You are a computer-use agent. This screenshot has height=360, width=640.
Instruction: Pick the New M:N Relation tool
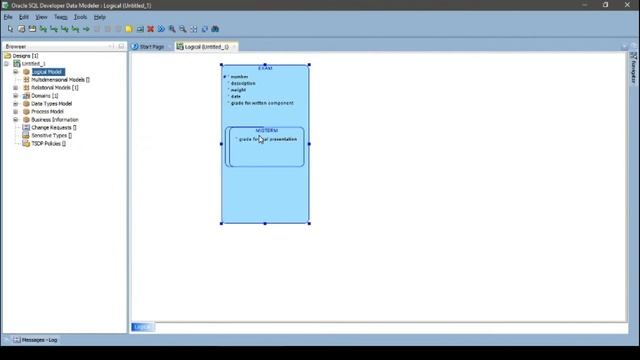point(43,29)
